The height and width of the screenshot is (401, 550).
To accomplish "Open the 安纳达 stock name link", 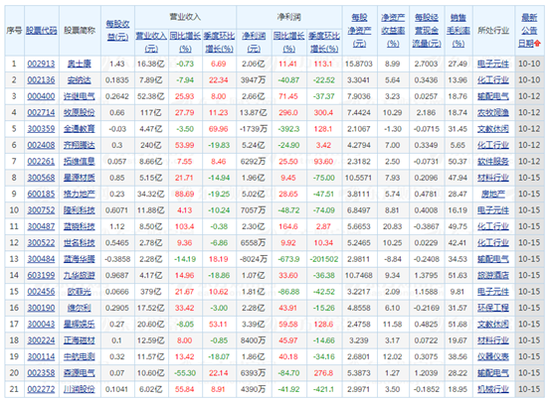I will (79, 80).
